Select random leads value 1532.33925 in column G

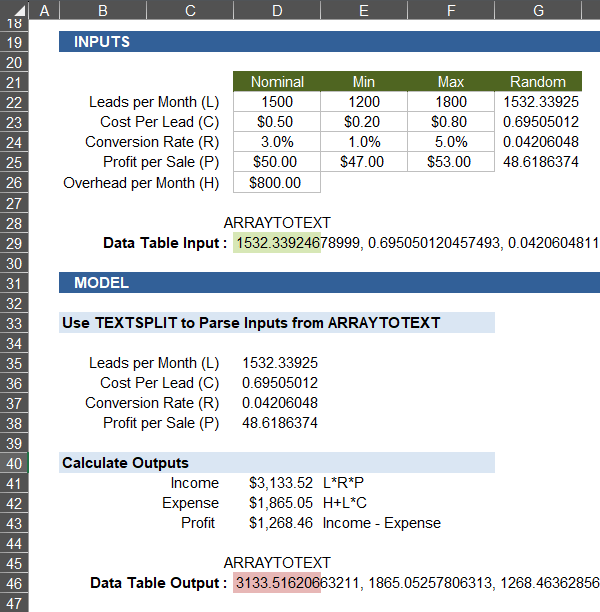tap(540, 102)
